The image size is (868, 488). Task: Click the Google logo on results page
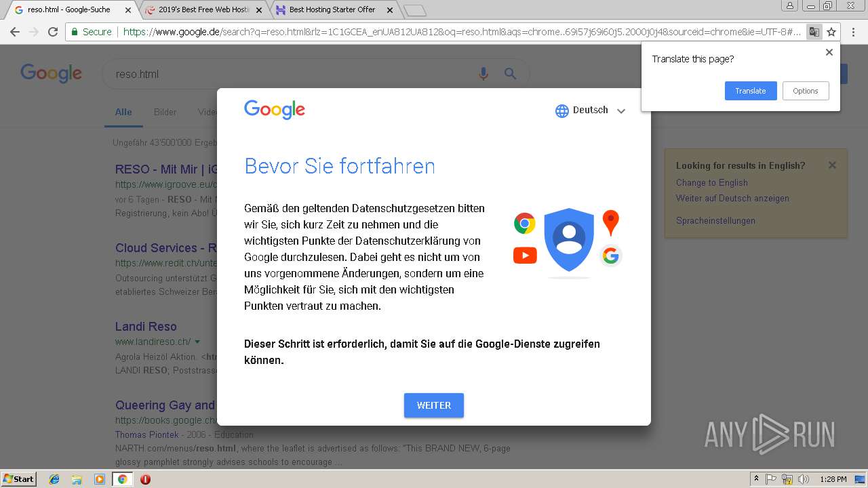tap(51, 73)
